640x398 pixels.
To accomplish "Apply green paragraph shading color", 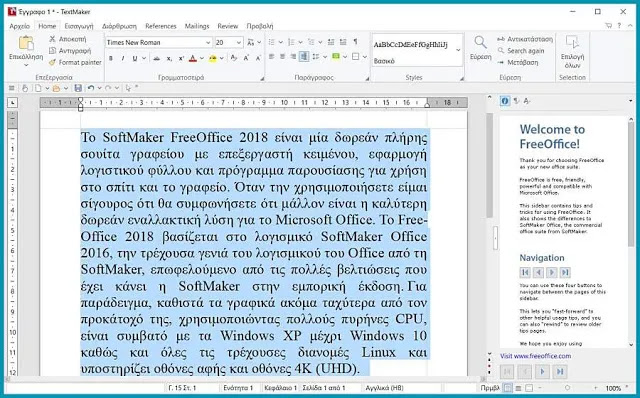I will [336, 56].
